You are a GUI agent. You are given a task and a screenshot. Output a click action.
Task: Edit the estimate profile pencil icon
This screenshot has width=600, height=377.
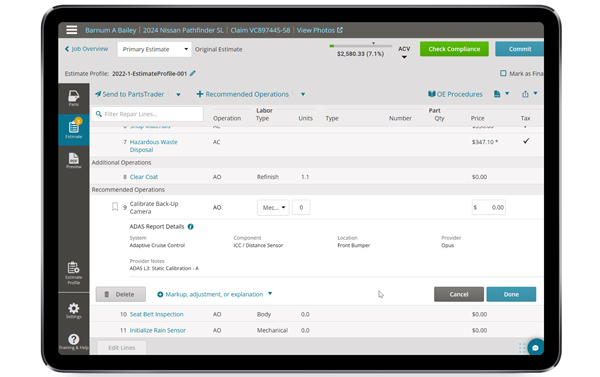pyautogui.click(x=192, y=73)
